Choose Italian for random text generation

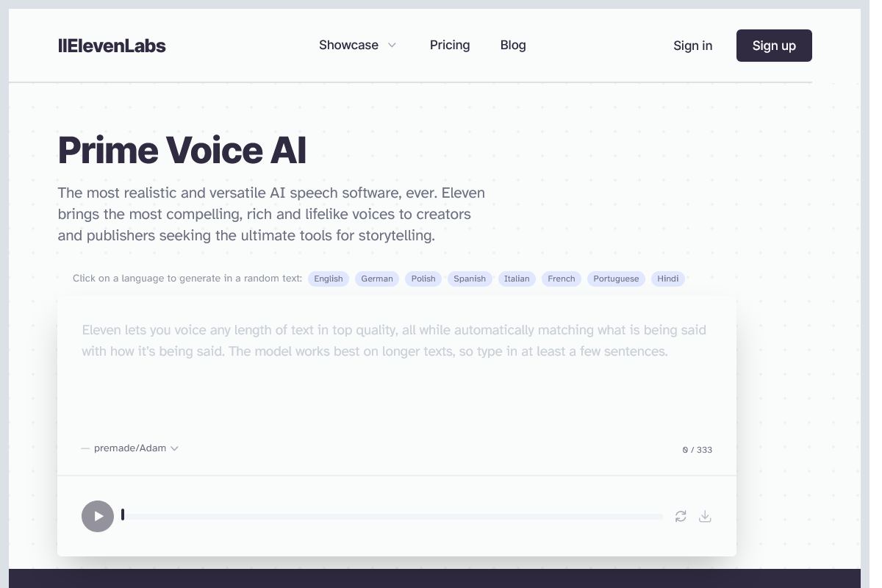click(x=517, y=279)
